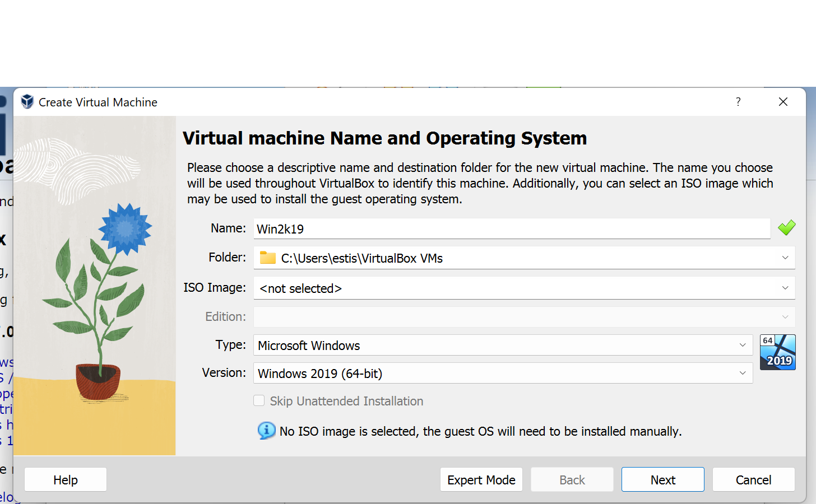Open the question mark help in title bar
The height and width of the screenshot is (504, 816).
pos(738,101)
